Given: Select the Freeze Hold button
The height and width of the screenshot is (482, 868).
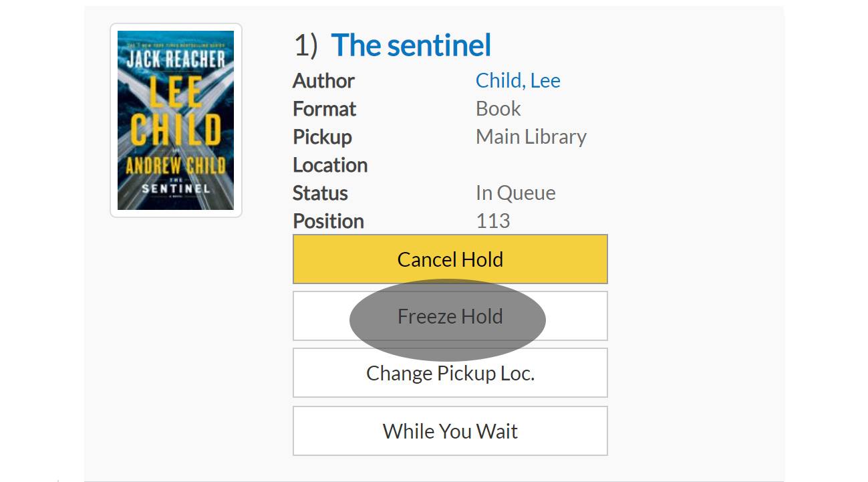Looking at the screenshot, I should point(450,316).
